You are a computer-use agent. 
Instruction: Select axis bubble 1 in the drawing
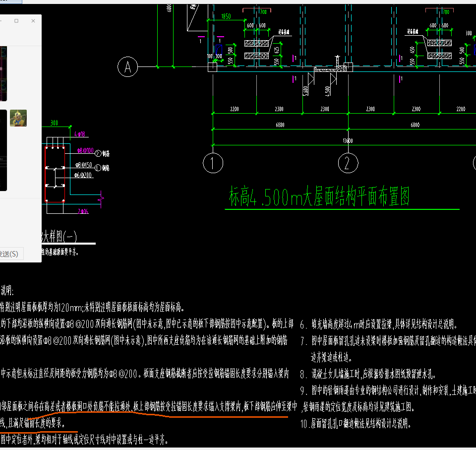click(213, 163)
